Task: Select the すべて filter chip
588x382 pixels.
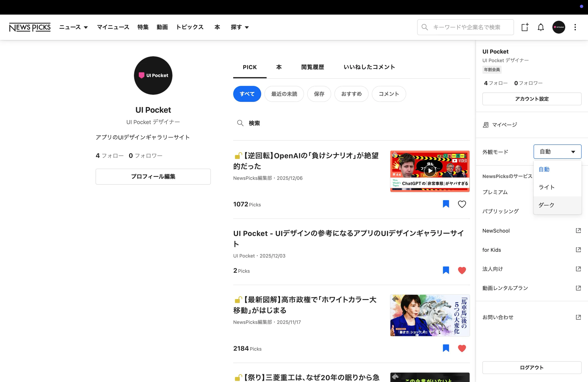Action: click(x=247, y=94)
